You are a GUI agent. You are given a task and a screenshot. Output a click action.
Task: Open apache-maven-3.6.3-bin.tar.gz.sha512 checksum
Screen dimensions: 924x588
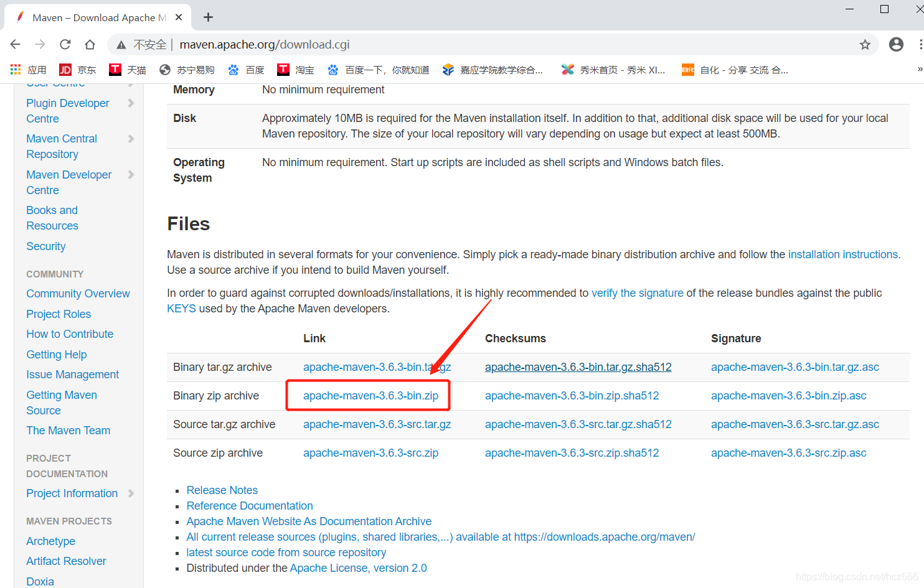(578, 367)
